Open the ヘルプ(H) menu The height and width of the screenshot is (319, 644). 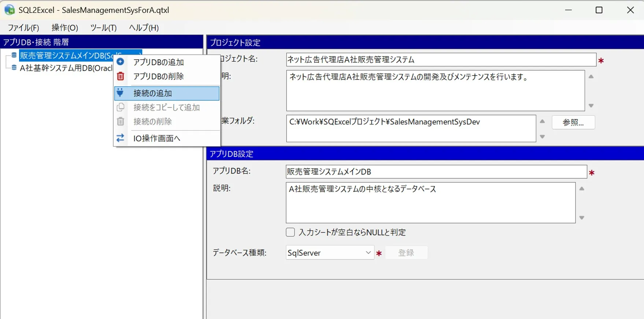(144, 27)
